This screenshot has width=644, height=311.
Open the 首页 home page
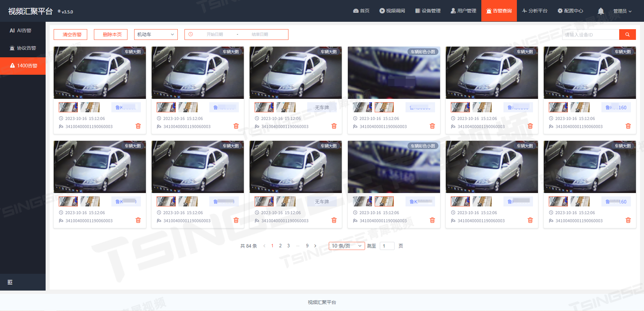click(x=361, y=10)
